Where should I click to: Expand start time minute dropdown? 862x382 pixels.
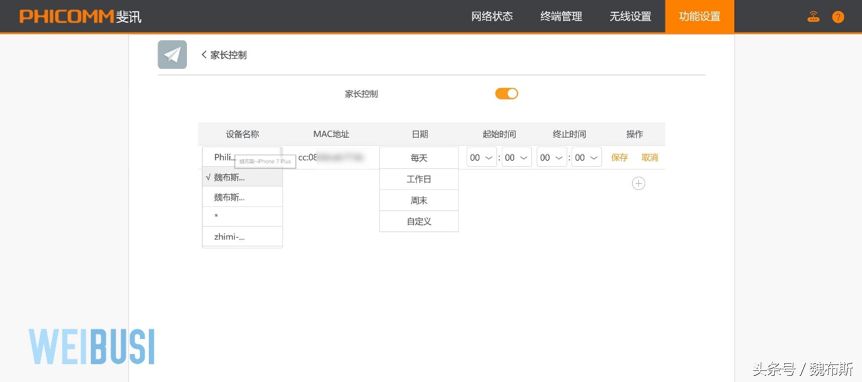point(516,158)
